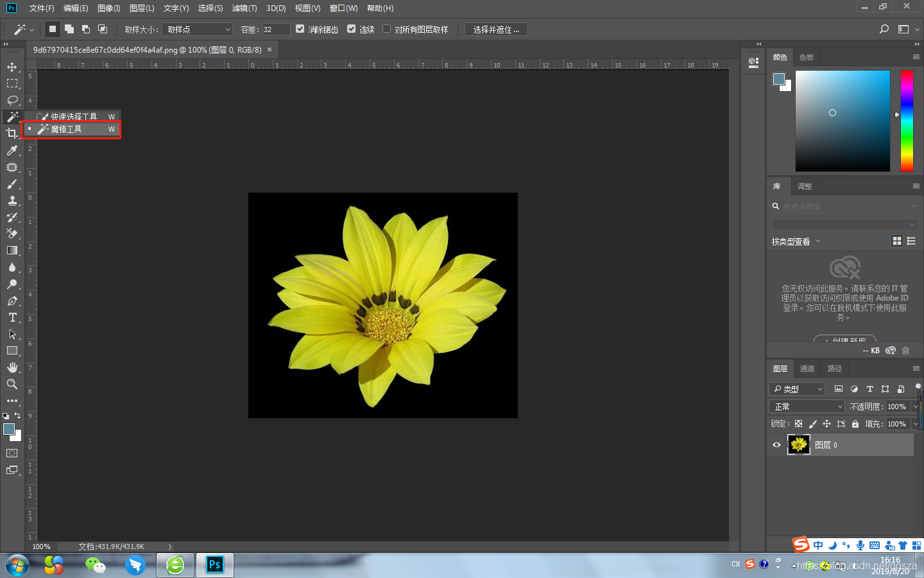Choose 魔棒工具 from the flyout
Screen dimensions: 924x578
point(72,129)
